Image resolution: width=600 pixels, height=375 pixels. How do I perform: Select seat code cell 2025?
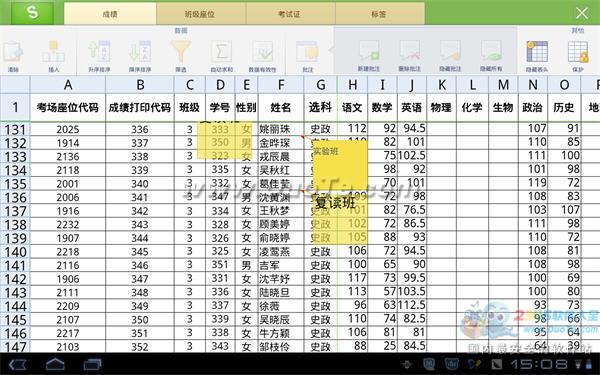coord(68,129)
